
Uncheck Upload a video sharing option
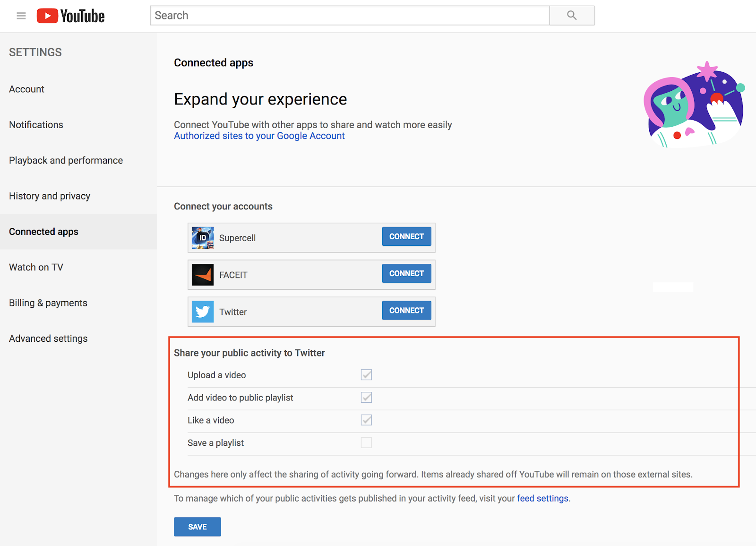366,374
